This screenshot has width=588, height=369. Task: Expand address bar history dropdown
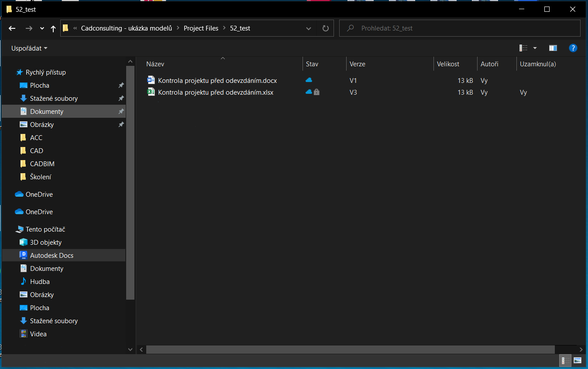coord(309,28)
